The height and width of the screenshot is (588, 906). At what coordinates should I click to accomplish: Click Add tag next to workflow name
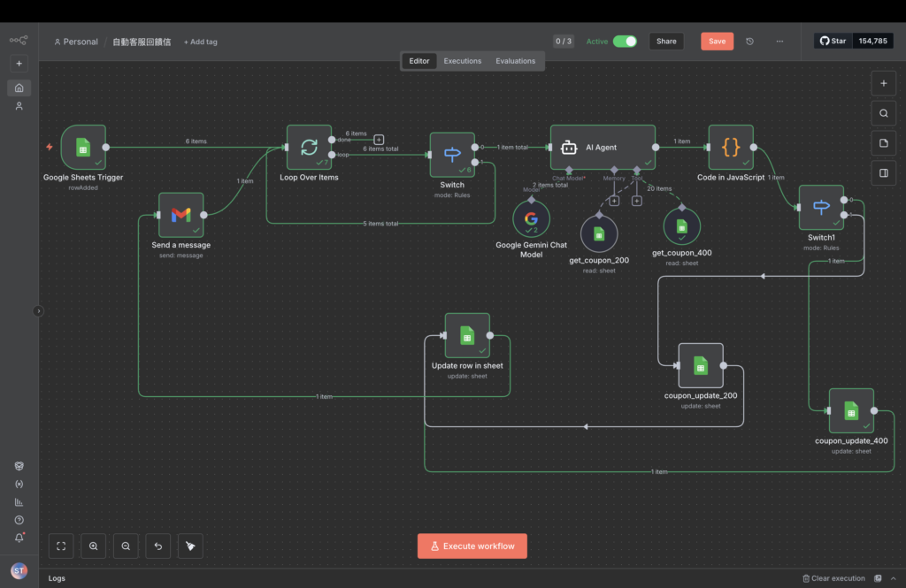200,42
